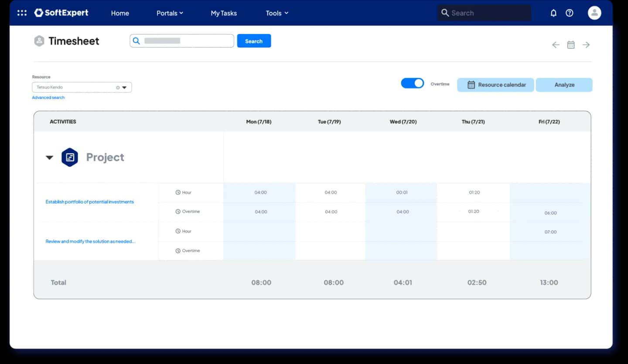The height and width of the screenshot is (364, 628).
Task: Open the notifications bell
Action: coord(553,13)
